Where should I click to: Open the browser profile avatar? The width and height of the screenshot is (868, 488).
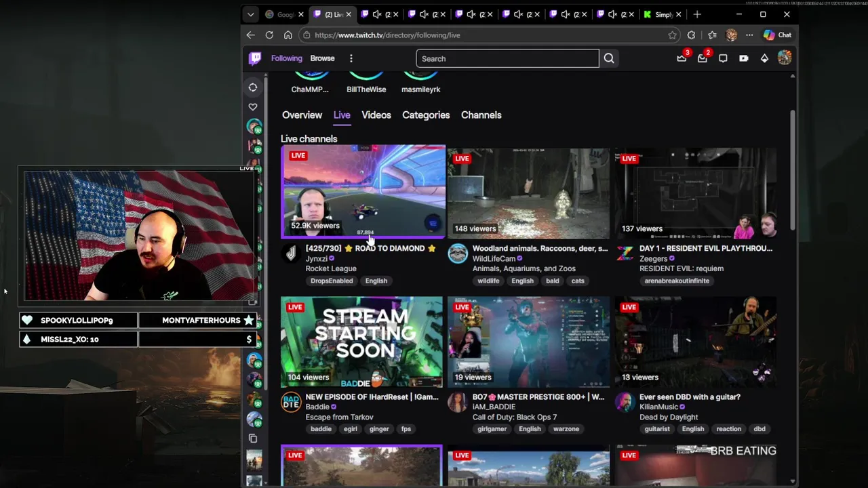(731, 35)
